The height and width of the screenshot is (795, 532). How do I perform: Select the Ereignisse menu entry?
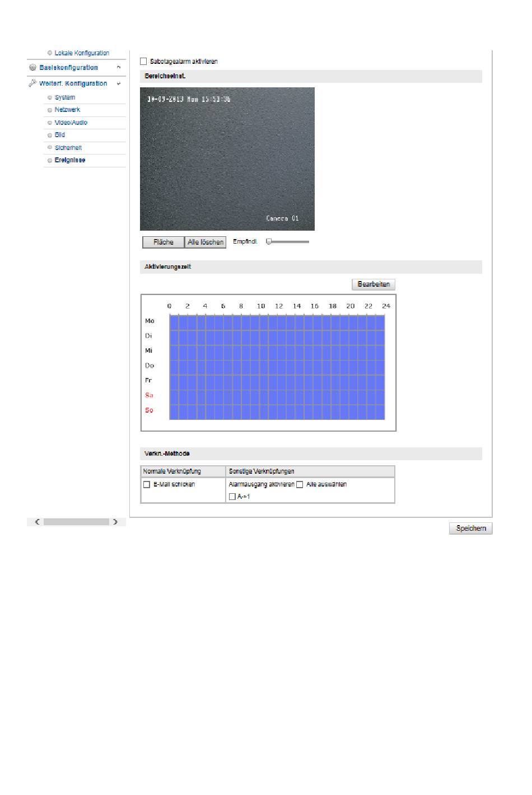coord(70,160)
